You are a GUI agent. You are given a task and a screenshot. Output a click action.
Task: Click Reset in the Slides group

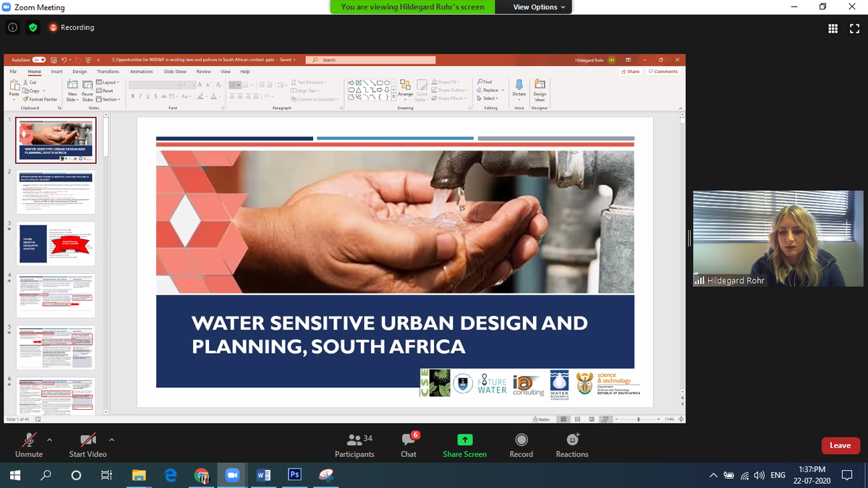[104, 91]
